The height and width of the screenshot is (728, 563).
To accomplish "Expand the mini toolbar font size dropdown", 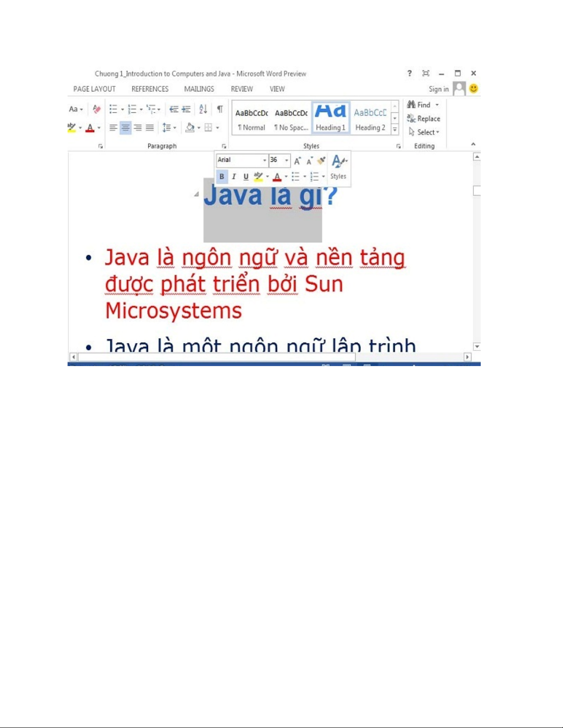I will pyautogui.click(x=287, y=160).
